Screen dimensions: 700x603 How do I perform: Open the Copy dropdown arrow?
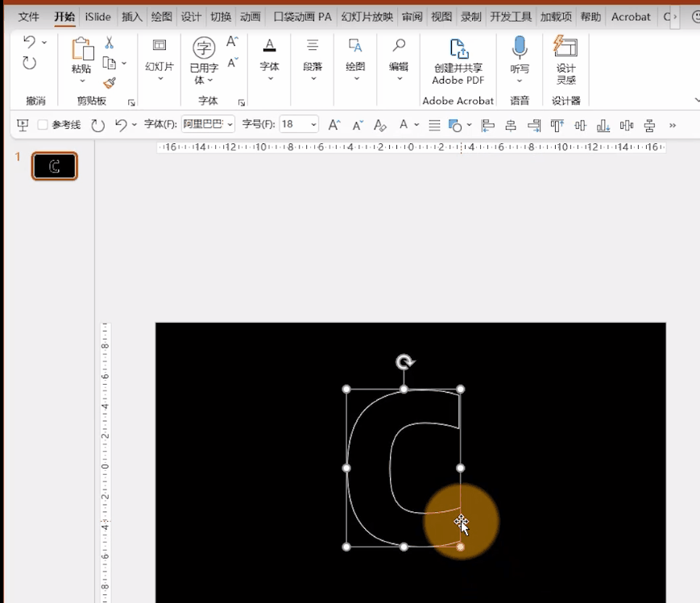click(x=124, y=64)
